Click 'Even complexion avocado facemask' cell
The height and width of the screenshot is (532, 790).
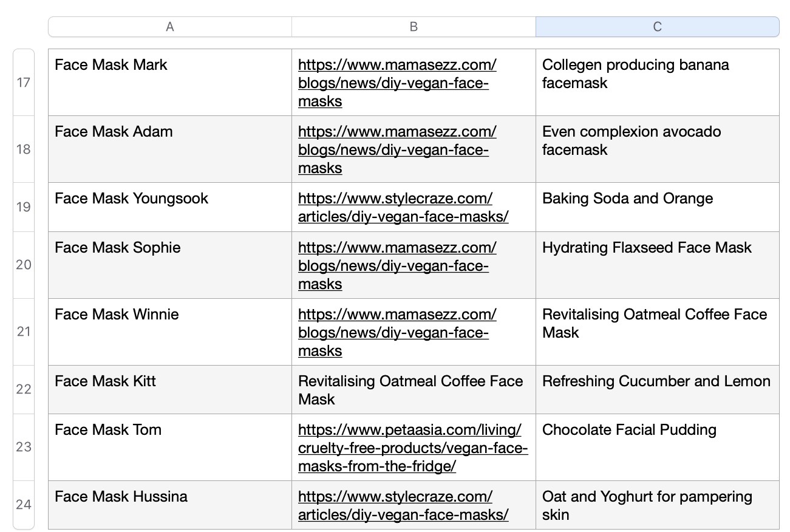pyautogui.click(x=658, y=149)
